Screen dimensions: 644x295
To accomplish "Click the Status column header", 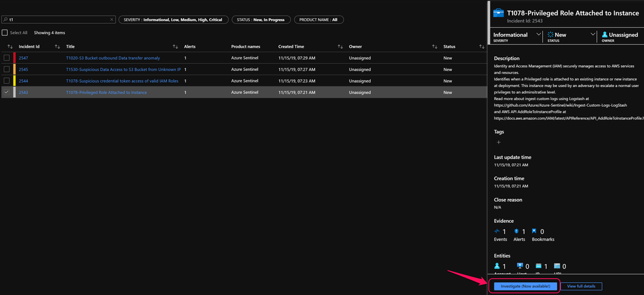I will click(x=449, y=47).
